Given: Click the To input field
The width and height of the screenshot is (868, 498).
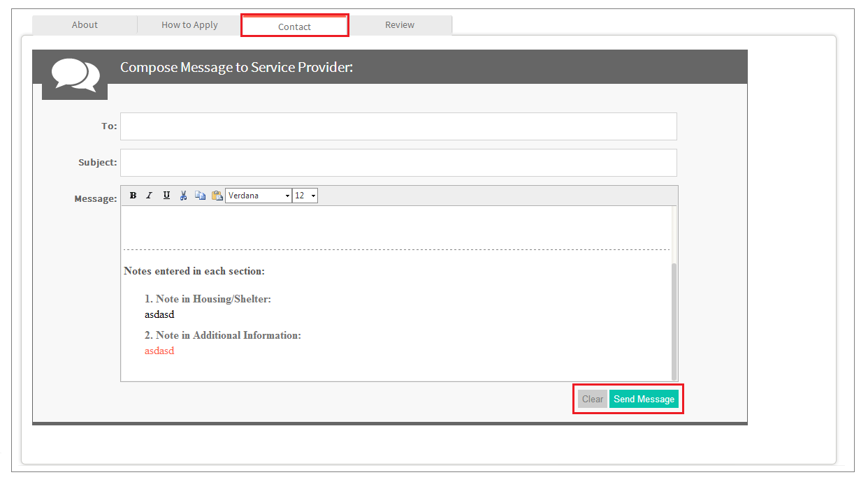Looking at the screenshot, I should (398, 126).
